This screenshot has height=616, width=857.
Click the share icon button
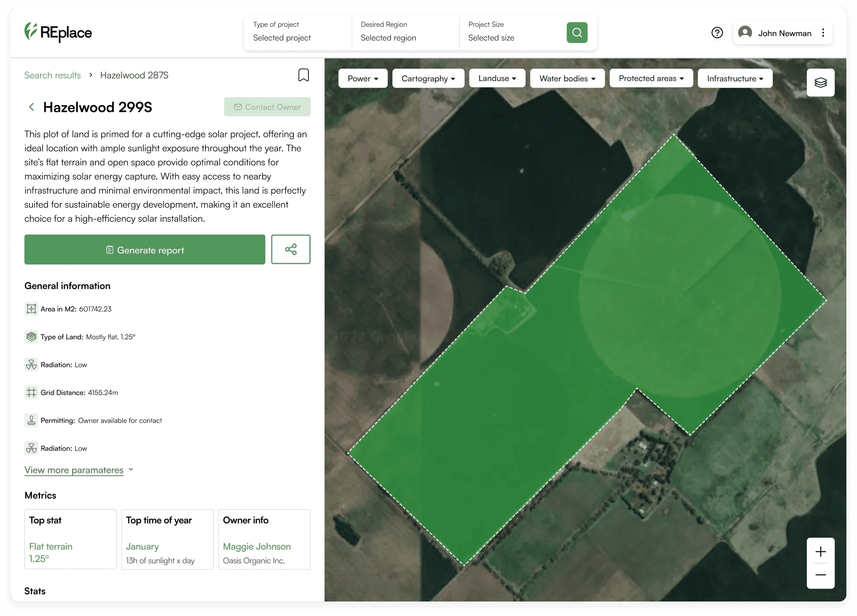[290, 249]
